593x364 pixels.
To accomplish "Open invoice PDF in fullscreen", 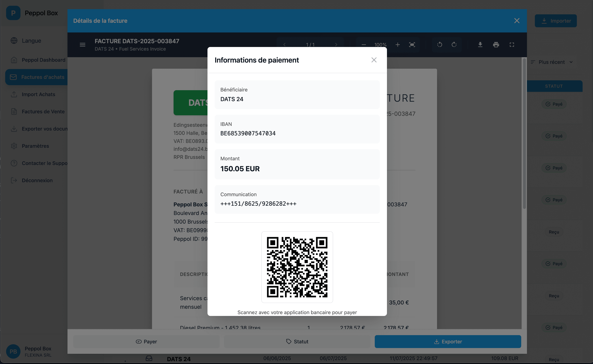I will coord(512,44).
